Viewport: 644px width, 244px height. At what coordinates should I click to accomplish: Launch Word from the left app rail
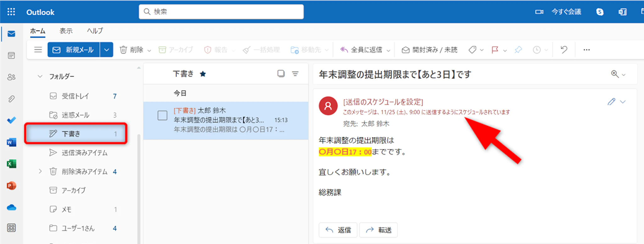(x=11, y=142)
